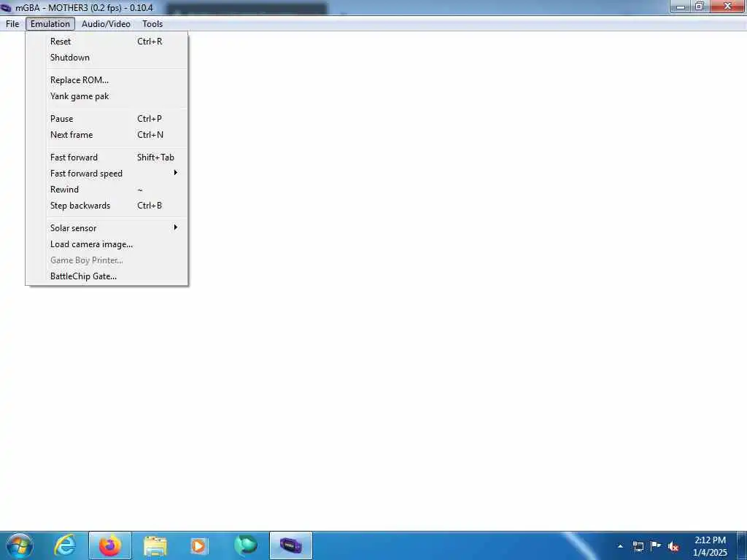
Task: Show hidden system tray icons
Action: 620,546
